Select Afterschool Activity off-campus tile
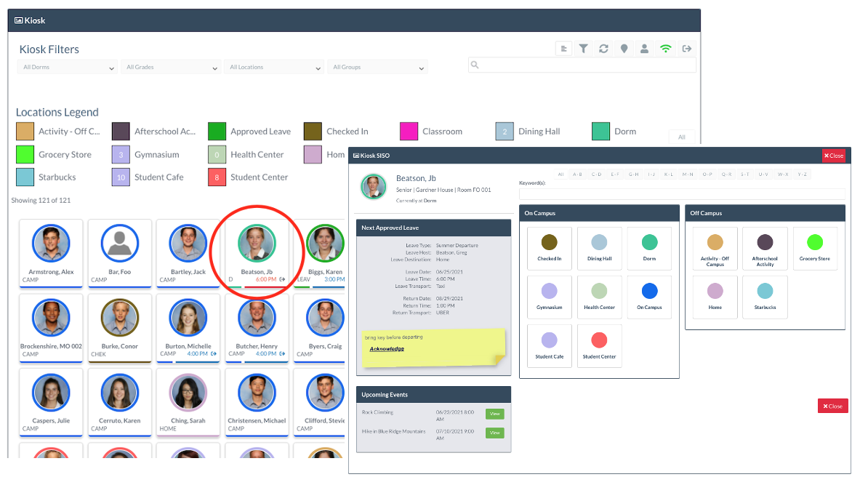Screen dimensions: 868x485 tap(765, 248)
